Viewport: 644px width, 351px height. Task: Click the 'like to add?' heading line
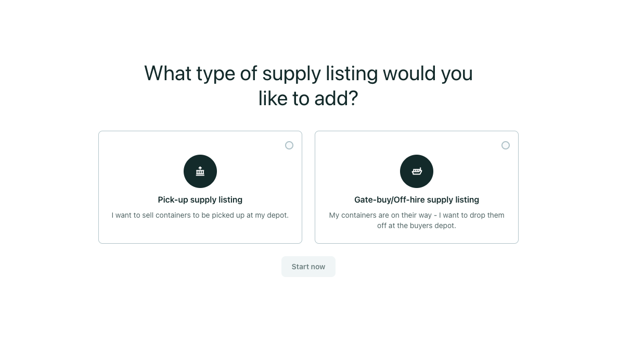308,98
